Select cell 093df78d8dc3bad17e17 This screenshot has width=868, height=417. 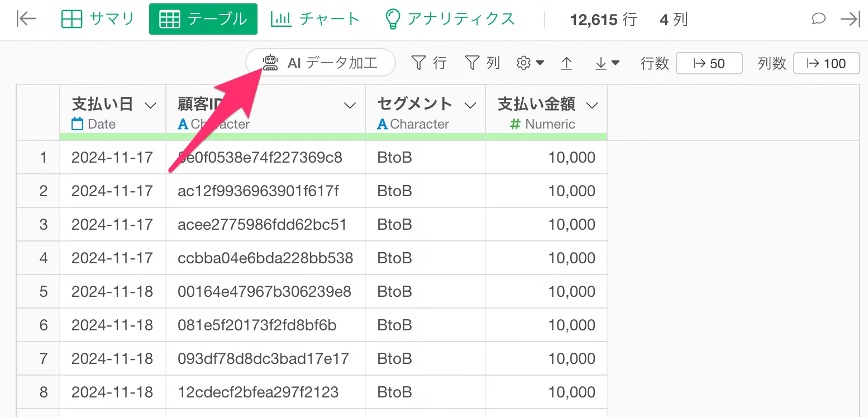click(265, 358)
